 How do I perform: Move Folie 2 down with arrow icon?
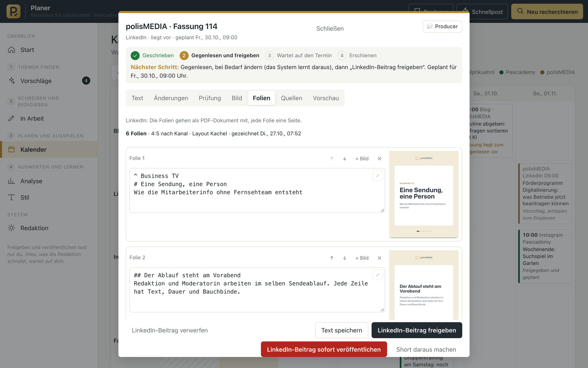[x=344, y=258]
